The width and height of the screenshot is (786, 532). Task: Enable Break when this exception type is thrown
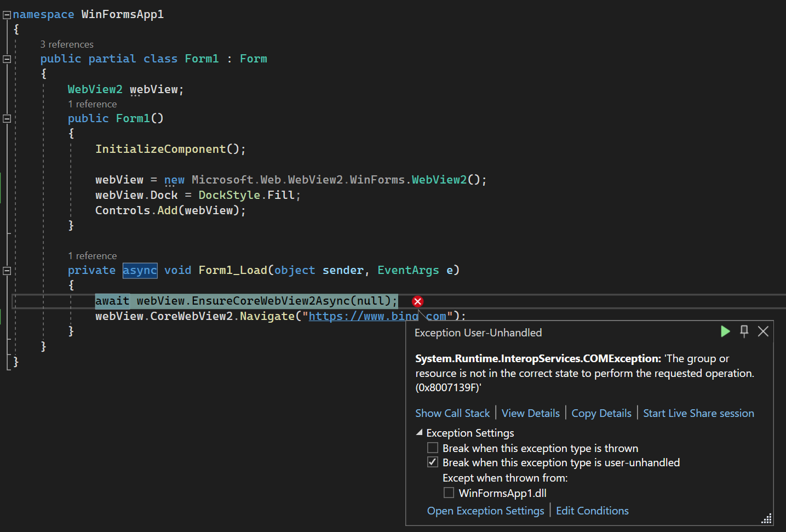click(x=433, y=448)
